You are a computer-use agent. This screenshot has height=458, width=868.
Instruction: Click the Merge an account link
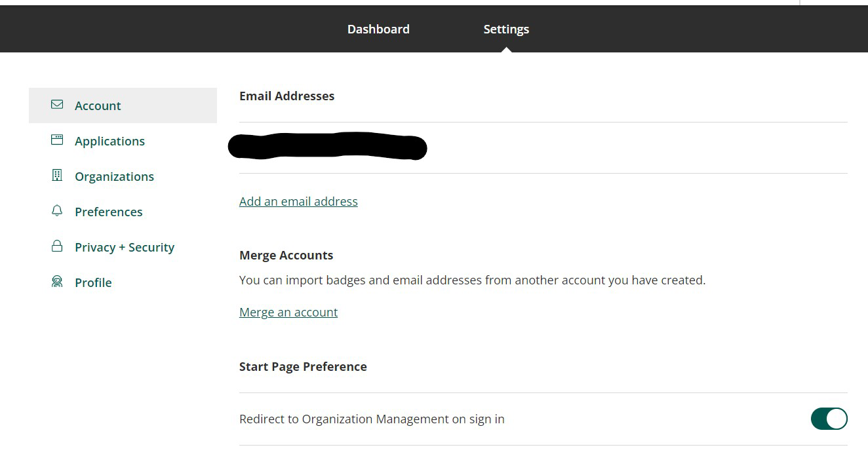point(288,313)
